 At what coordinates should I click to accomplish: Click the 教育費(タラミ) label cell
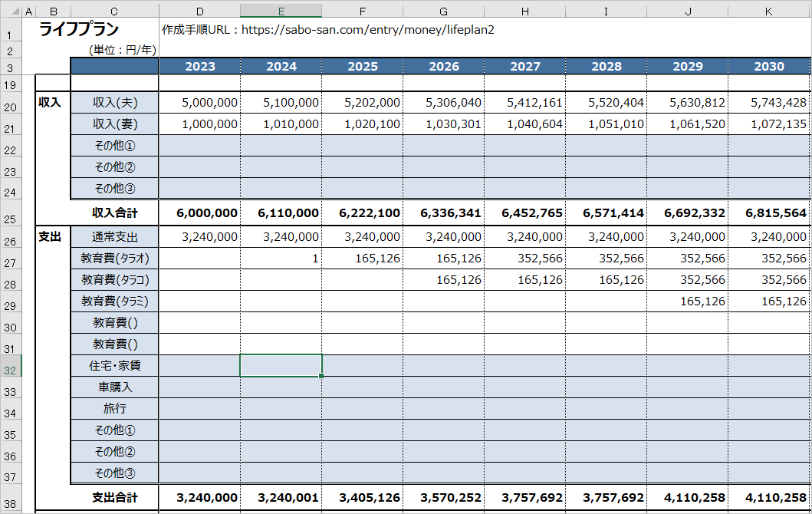click(114, 301)
